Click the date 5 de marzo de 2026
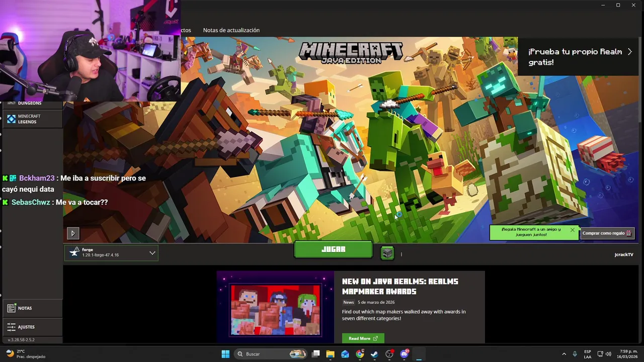 (376, 302)
